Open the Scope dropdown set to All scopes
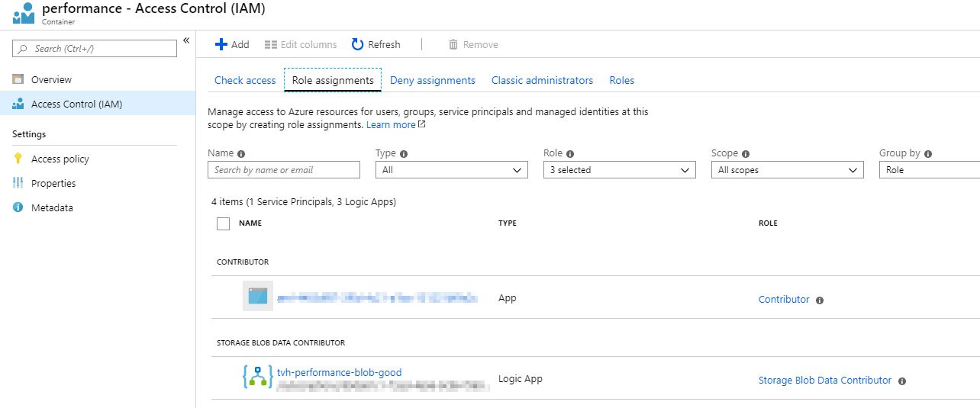 click(x=787, y=170)
